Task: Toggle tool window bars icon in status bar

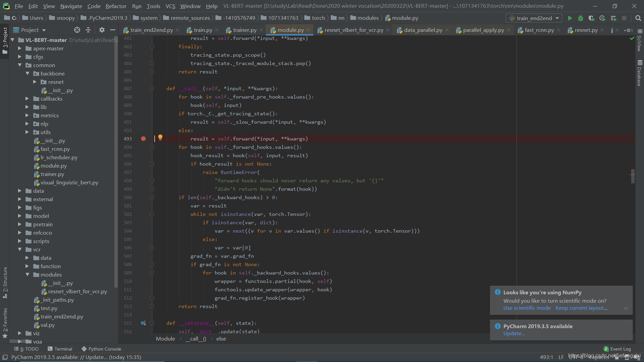Action: [5, 357]
